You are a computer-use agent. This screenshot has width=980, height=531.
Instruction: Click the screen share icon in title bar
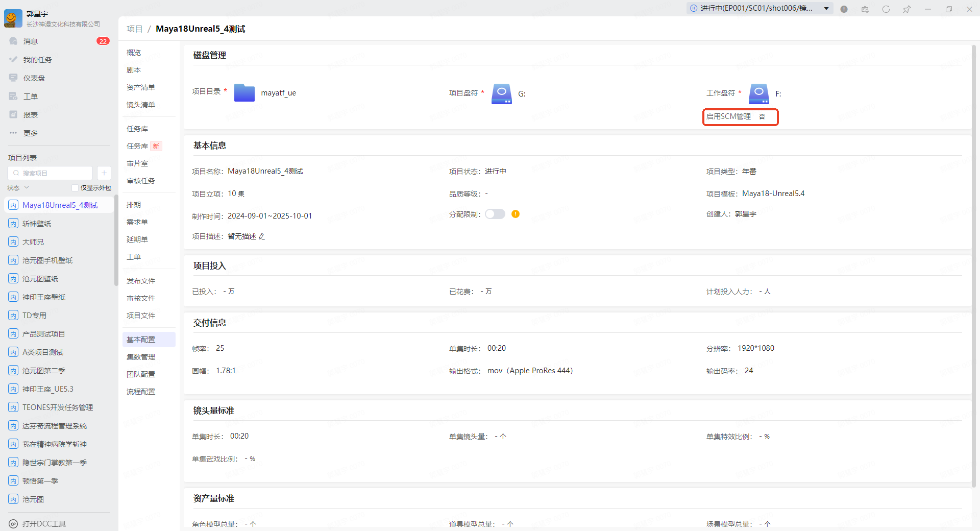(x=865, y=9)
